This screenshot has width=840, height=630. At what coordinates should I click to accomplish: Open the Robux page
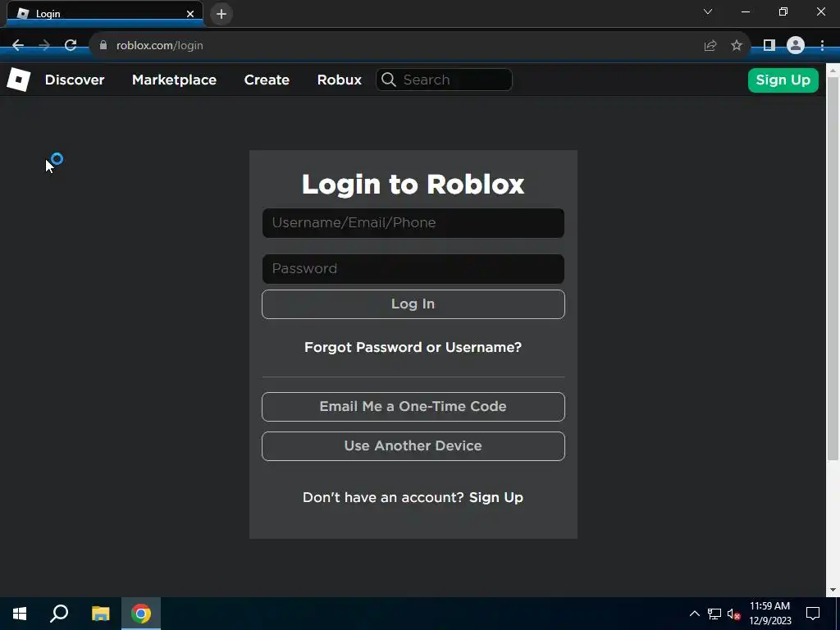tap(339, 80)
